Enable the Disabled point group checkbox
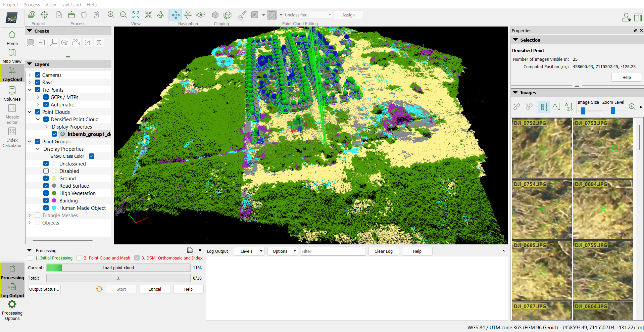Viewport: 644px width, 332px height. [46, 171]
